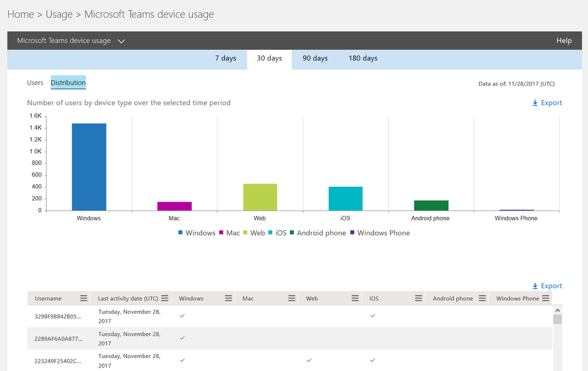Export the chart data
This screenshot has width=588, height=371.
click(x=547, y=103)
